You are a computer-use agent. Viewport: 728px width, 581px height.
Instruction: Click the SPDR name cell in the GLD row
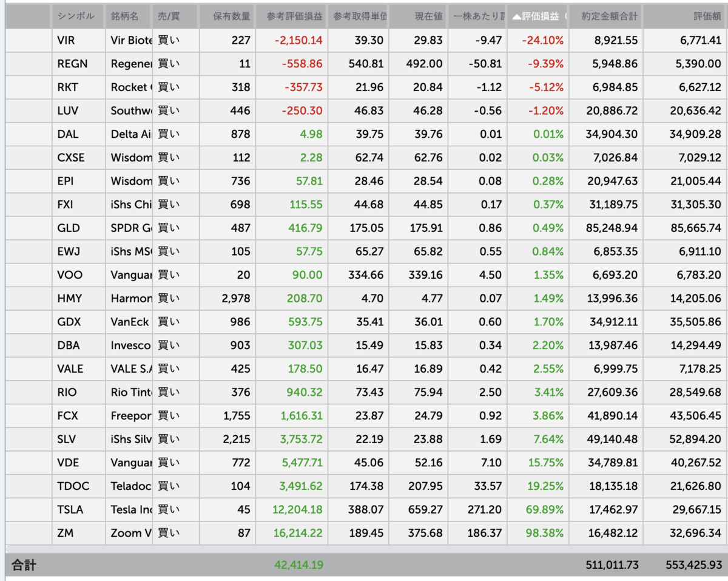tap(129, 228)
